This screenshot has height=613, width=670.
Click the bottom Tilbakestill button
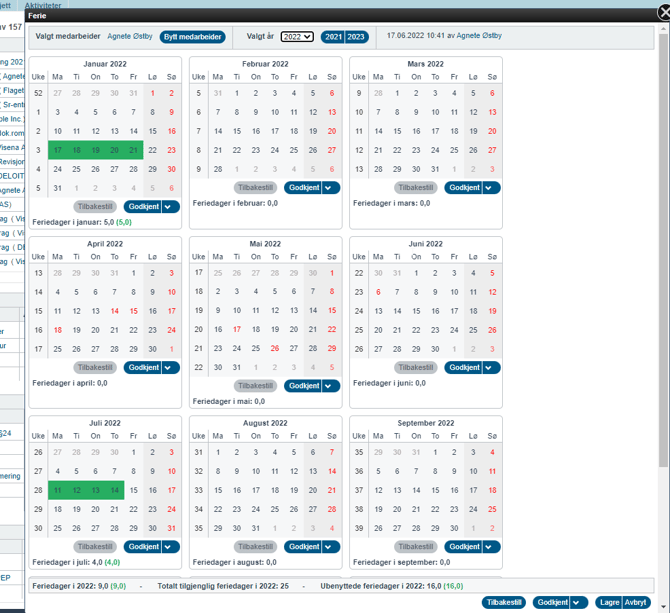pyautogui.click(x=504, y=603)
